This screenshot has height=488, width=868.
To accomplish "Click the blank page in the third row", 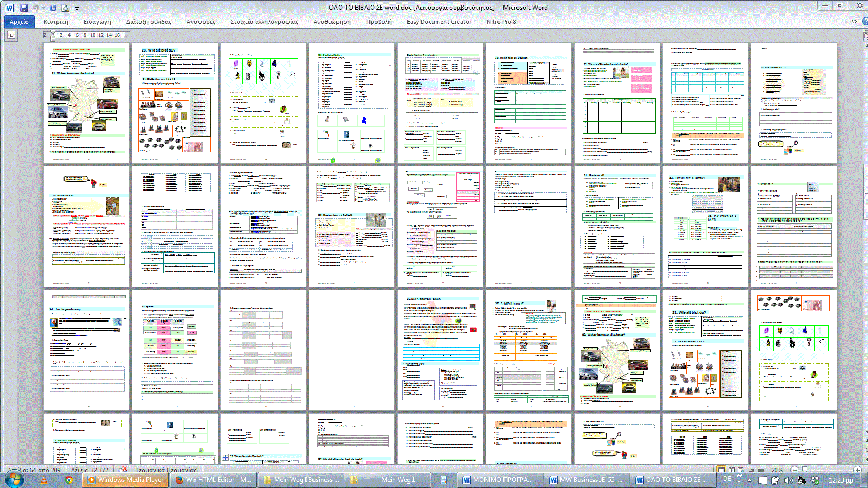I will pyautogui.click(x=352, y=350).
